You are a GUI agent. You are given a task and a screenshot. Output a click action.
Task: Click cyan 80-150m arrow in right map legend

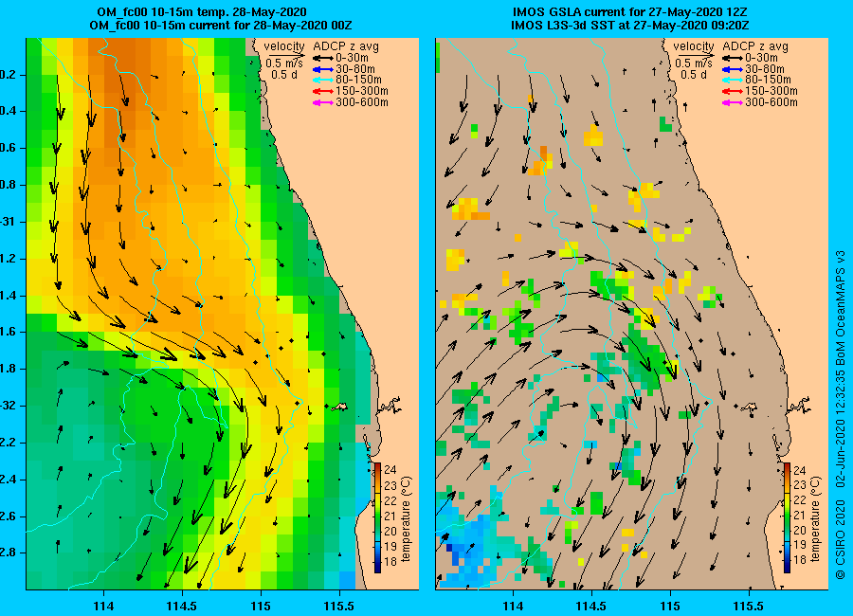(733, 80)
